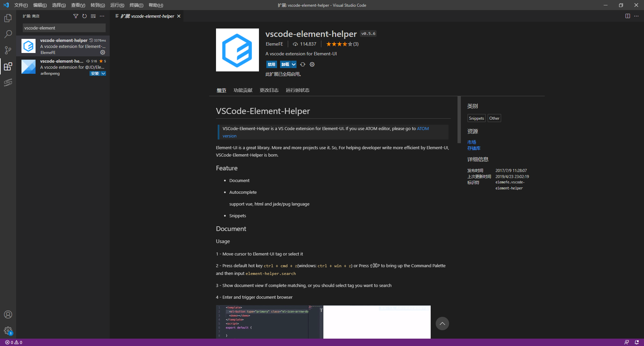Open the Manage gear in activity bar
This screenshot has height=346, width=644.
(x=8, y=331)
